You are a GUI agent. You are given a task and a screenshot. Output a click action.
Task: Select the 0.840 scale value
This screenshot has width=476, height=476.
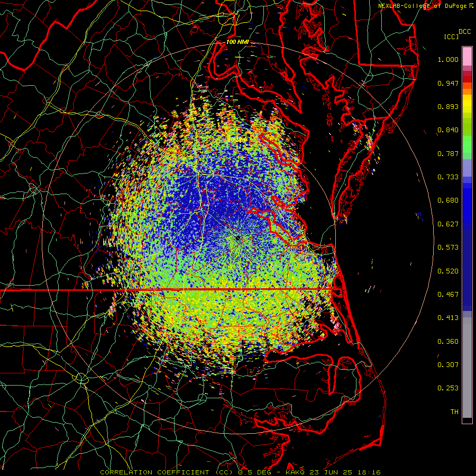(448, 130)
